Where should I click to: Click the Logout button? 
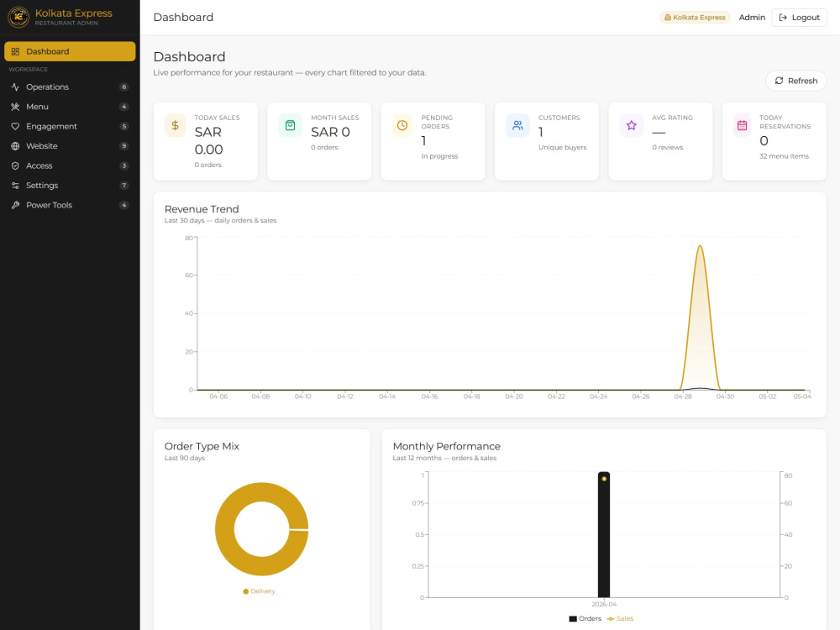pos(799,17)
